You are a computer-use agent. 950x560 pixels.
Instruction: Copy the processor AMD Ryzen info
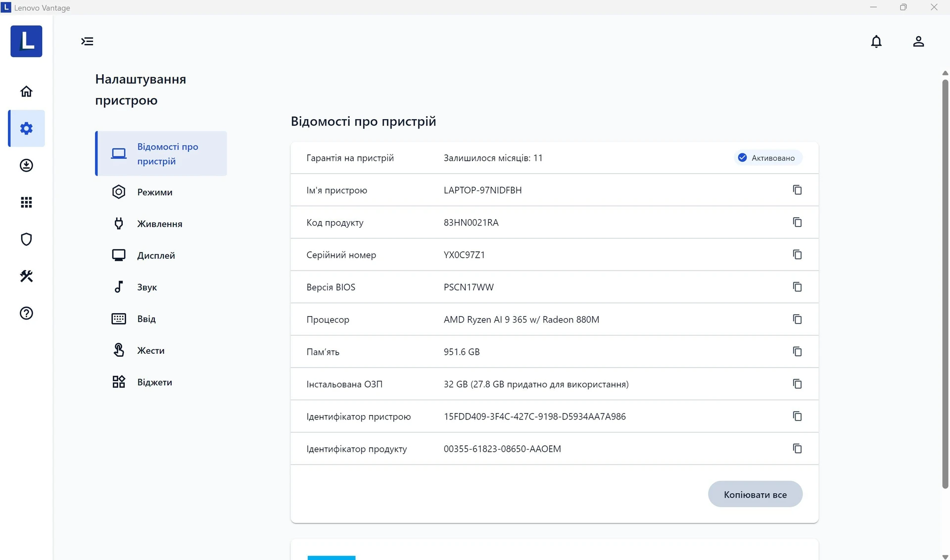coord(797,319)
